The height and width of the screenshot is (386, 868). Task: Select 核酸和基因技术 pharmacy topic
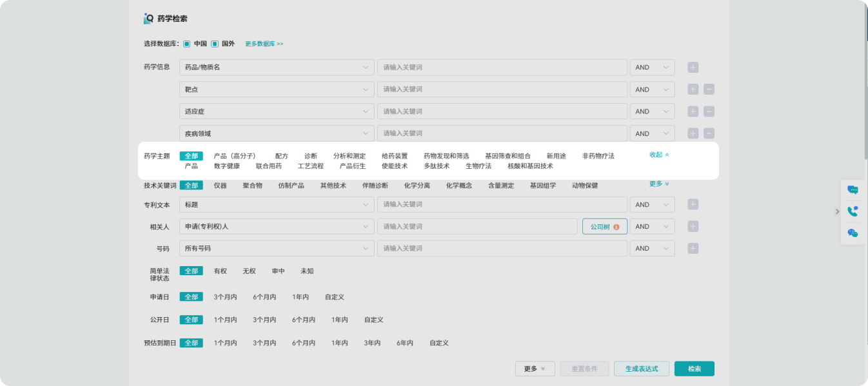click(x=530, y=166)
